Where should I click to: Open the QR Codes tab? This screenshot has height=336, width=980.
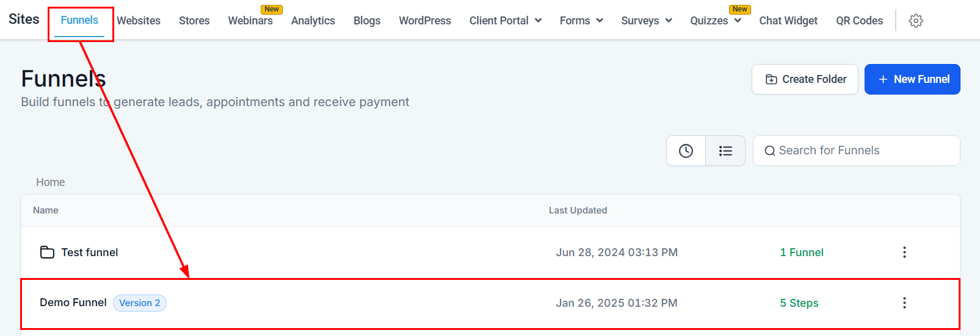coord(859,21)
